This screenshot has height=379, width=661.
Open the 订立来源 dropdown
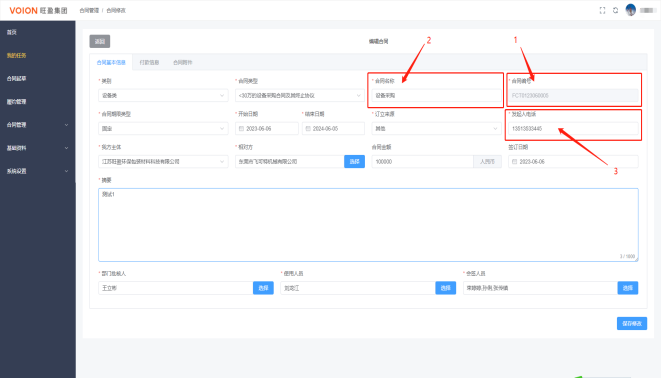tap(436, 129)
